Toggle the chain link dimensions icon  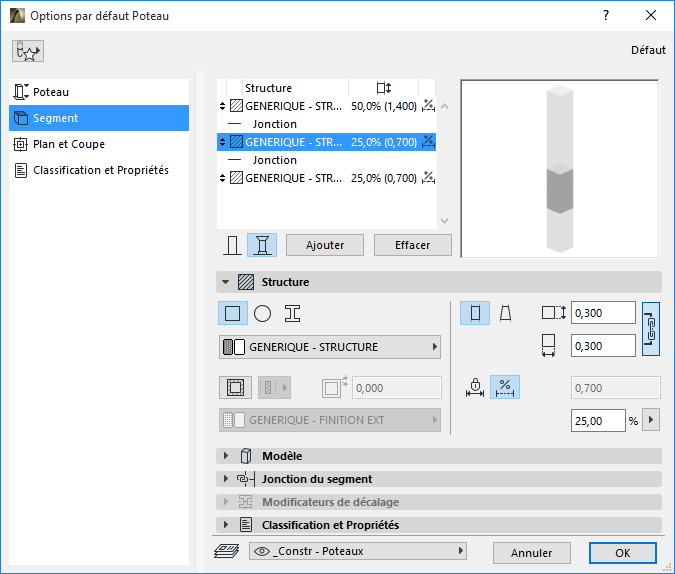pyautogui.click(x=651, y=328)
